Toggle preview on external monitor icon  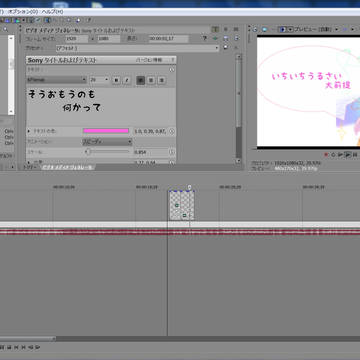point(264,29)
